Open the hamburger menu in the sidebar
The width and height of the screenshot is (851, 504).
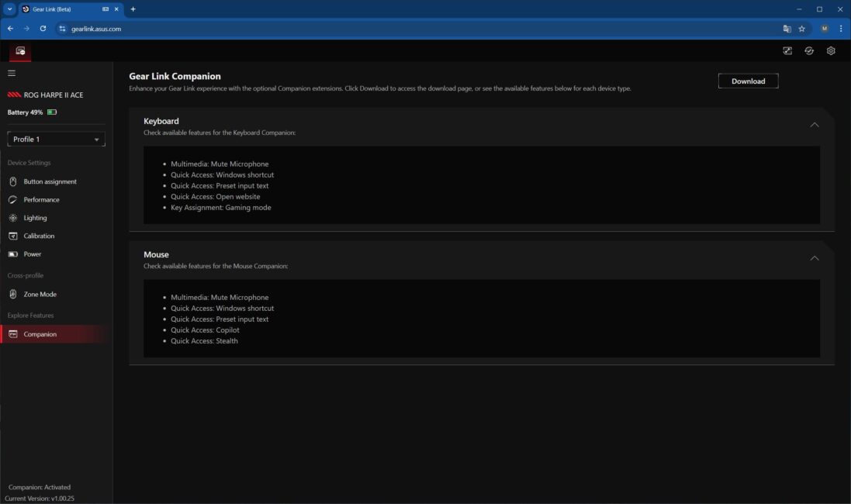coord(12,73)
